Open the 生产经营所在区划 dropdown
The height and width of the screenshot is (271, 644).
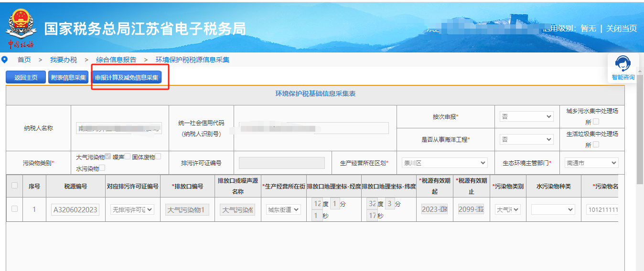[x=444, y=163]
